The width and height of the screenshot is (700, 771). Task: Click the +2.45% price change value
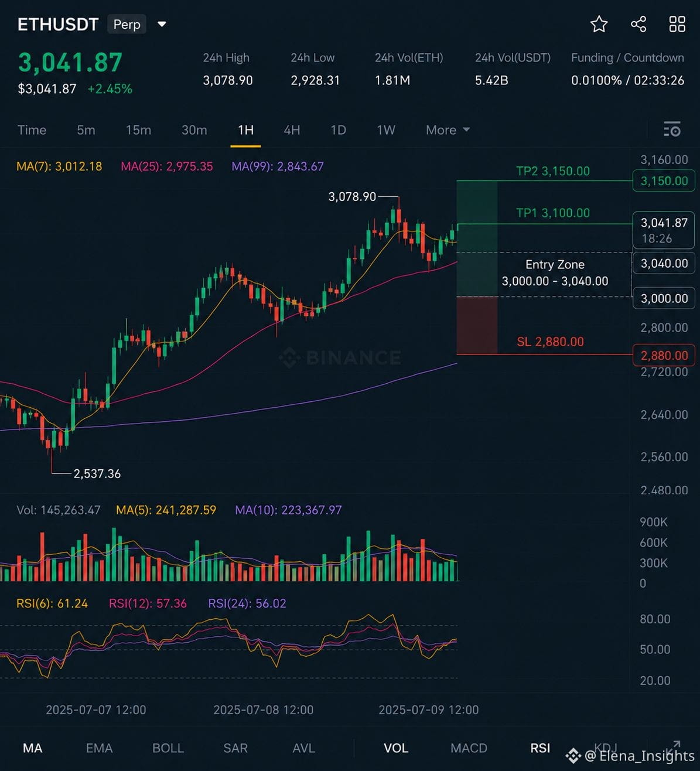click(110, 89)
